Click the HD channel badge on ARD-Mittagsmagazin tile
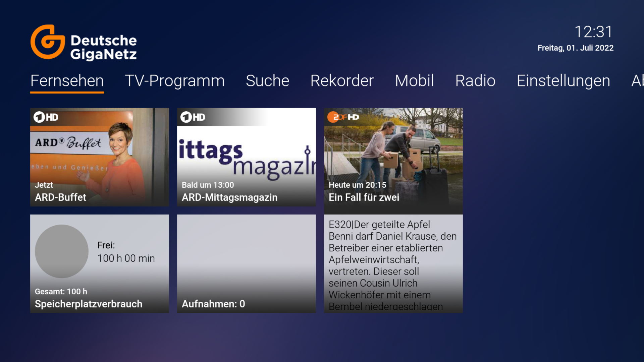 point(193,117)
